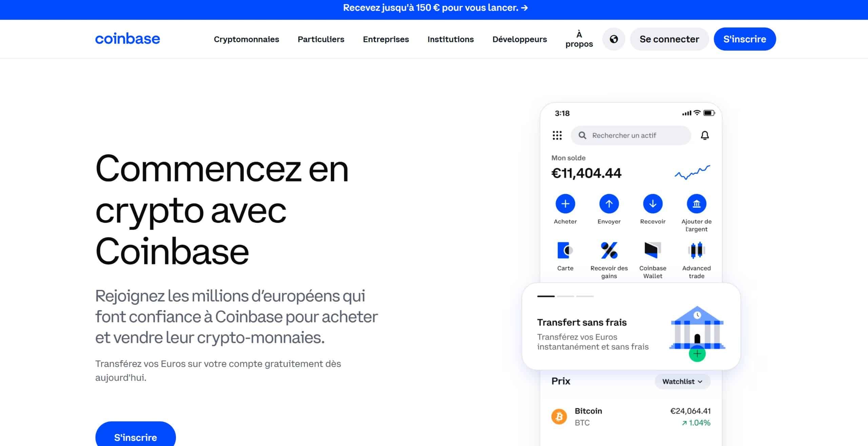Open the Entreprises menu

[386, 39]
